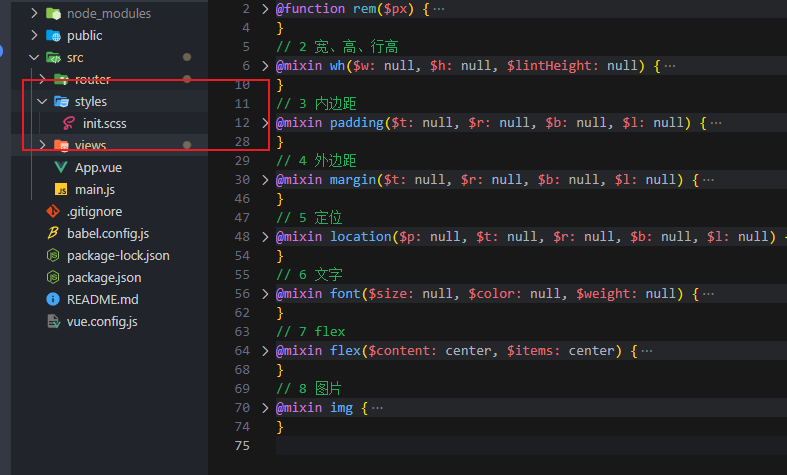This screenshot has width=787, height=475.
Task: Select the styles folder label
Action: tap(91, 101)
